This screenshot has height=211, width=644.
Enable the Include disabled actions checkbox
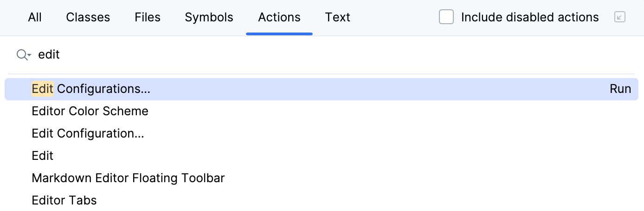446,18
